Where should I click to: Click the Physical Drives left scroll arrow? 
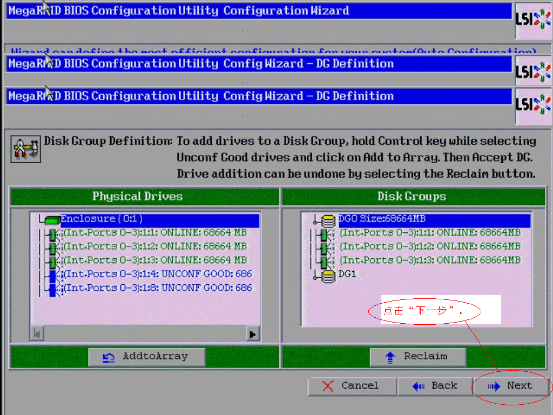pos(37,334)
